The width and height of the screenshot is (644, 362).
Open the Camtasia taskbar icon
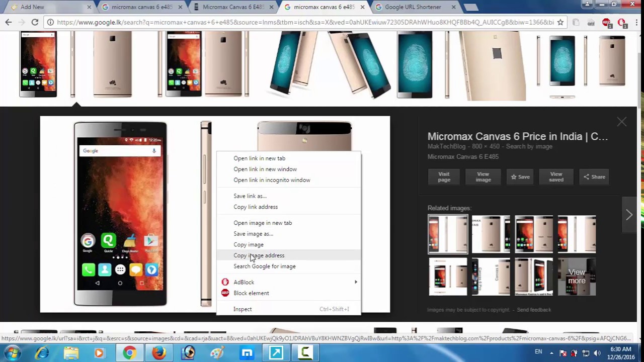(305, 353)
